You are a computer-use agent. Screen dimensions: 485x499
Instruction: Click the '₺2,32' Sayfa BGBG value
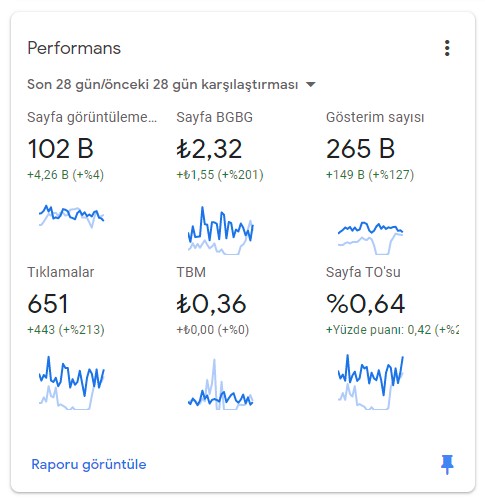[x=209, y=149]
